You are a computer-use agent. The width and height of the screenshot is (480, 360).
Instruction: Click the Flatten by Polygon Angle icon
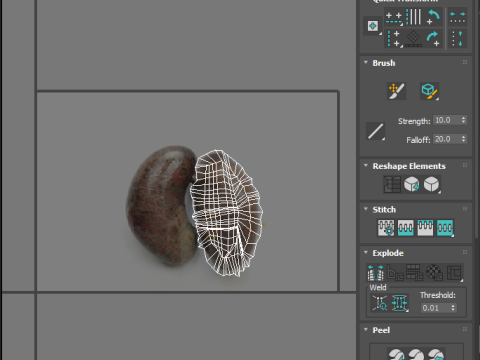point(395,273)
